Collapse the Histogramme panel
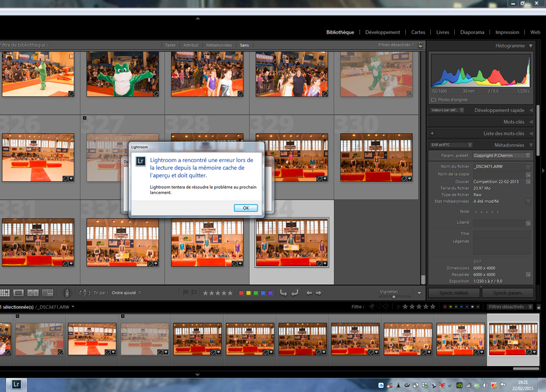546x392 pixels. (531, 46)
